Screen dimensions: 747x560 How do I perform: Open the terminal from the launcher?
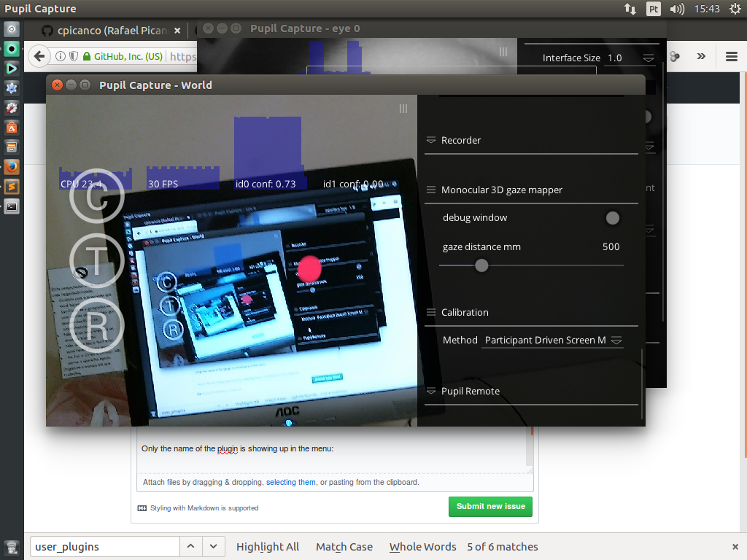(12, 206)
